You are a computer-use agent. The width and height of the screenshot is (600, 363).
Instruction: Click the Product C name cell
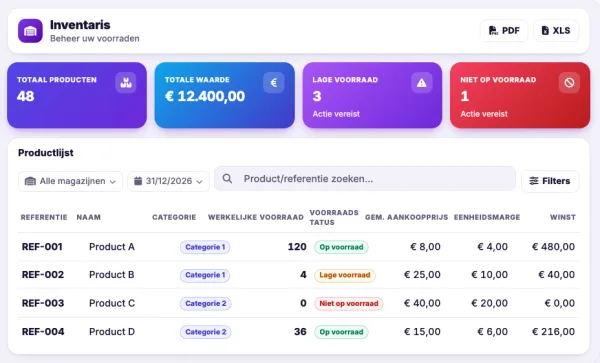point(112,303)
